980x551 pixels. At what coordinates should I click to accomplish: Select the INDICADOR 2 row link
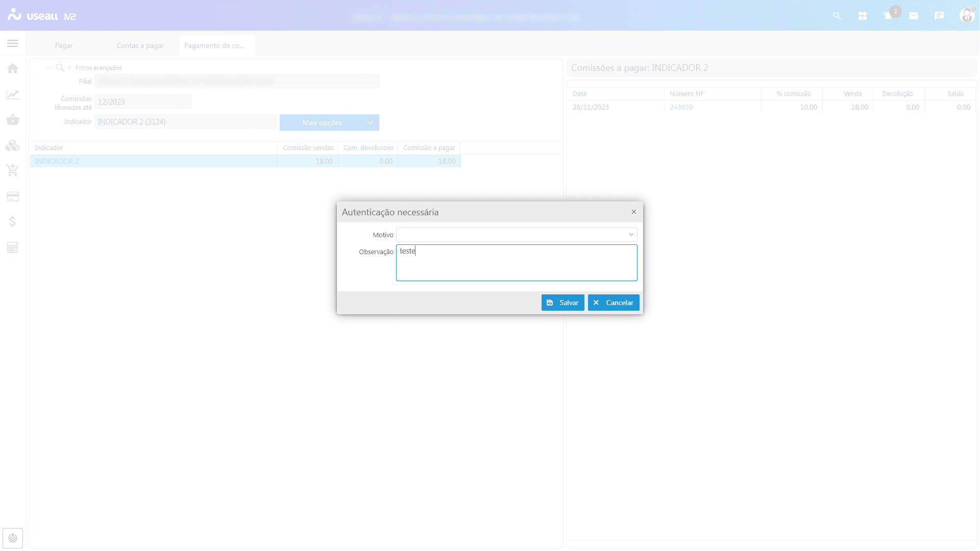tap(57, 161)
